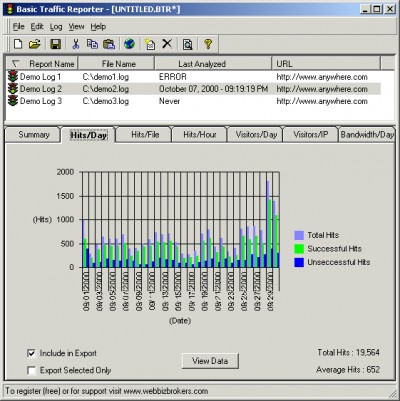Add a new log with sparkle icon
Viewport: 400px width, 401px height.
tap(150, 44)
